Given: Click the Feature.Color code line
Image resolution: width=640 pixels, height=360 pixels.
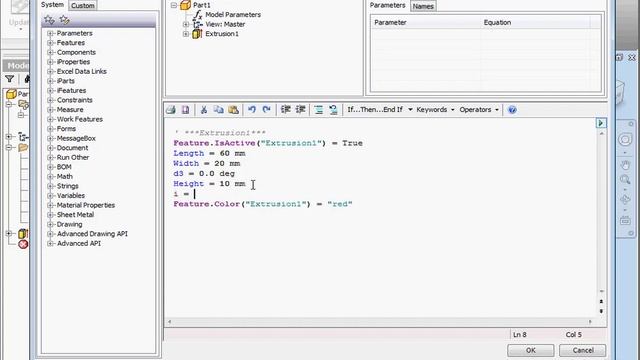Looking at the screenshot, I should pos(263,204).
